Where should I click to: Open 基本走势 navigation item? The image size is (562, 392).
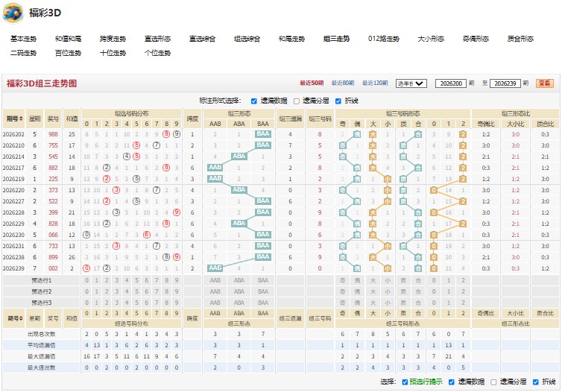point(23,39)
